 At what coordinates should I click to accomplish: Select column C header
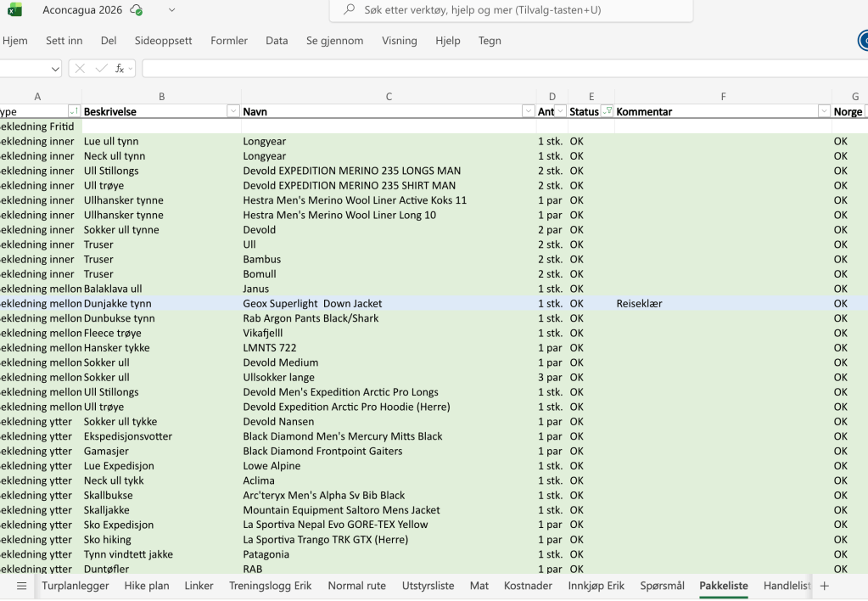[389, 97]
